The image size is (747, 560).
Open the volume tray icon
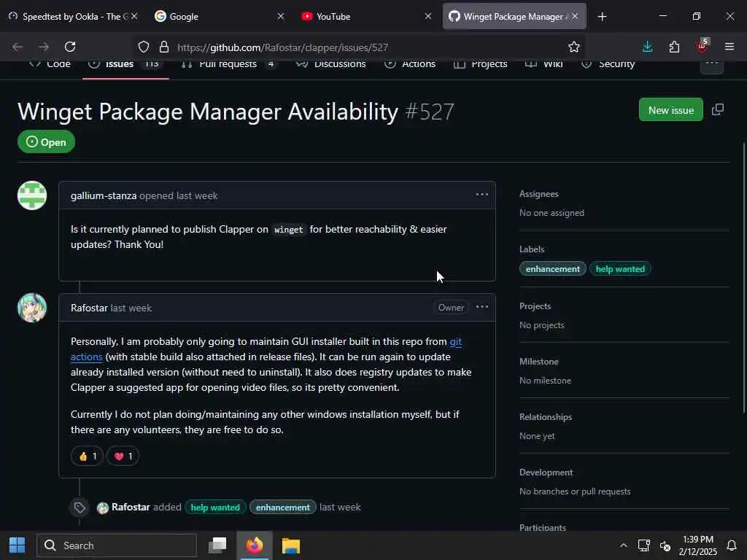(x=665, y=545)
